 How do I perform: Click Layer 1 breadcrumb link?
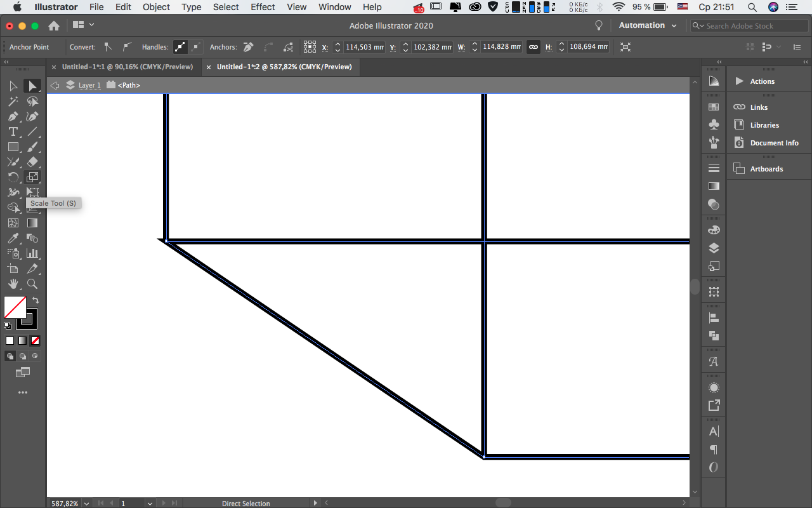pos(89,85)
